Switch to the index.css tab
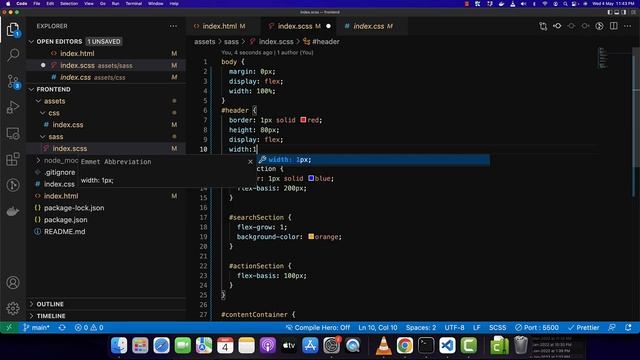This screenshot has height=360, width=640. tap(373, 26)
